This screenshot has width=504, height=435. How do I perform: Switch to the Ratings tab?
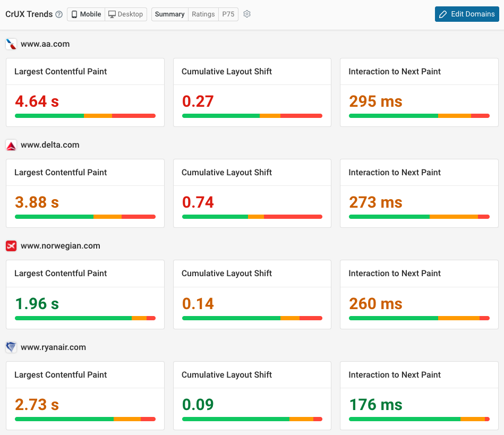click(203, 14)
